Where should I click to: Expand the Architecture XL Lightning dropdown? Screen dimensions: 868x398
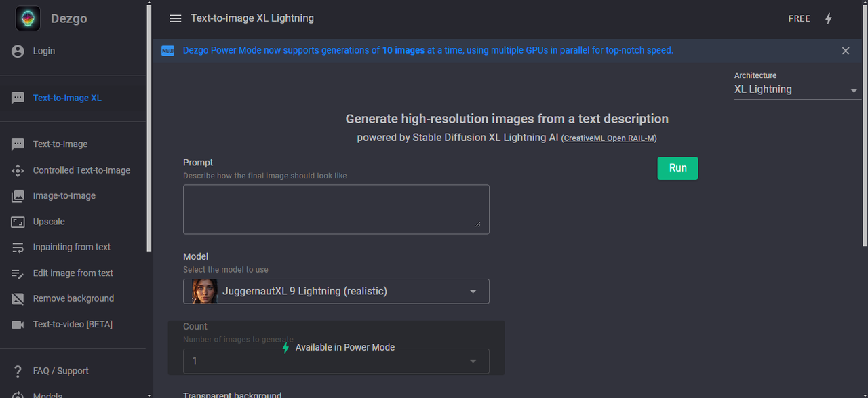(797, 89)
